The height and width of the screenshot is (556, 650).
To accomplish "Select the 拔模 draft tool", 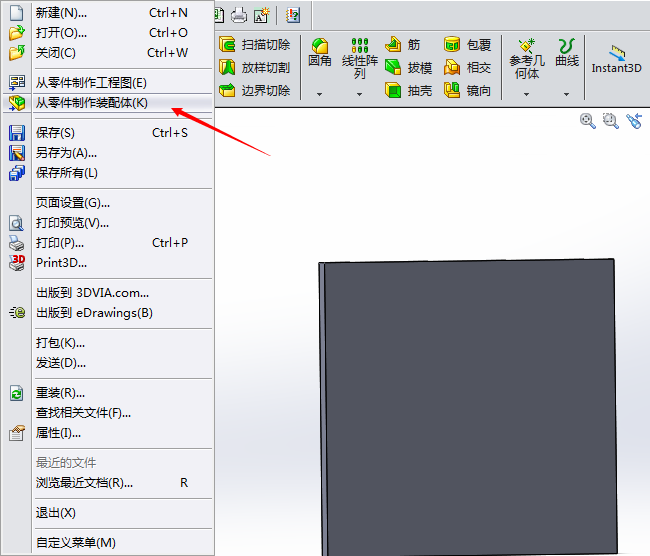I will (408, 67).
